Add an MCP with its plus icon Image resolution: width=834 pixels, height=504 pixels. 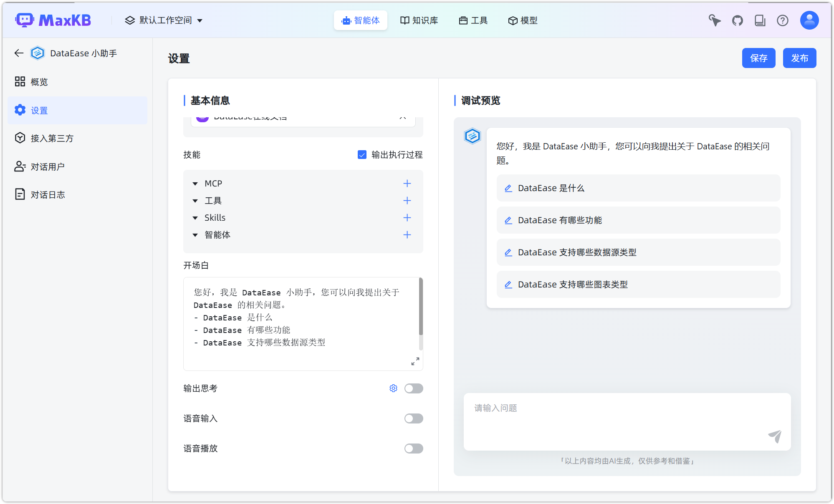coord(407,184)
